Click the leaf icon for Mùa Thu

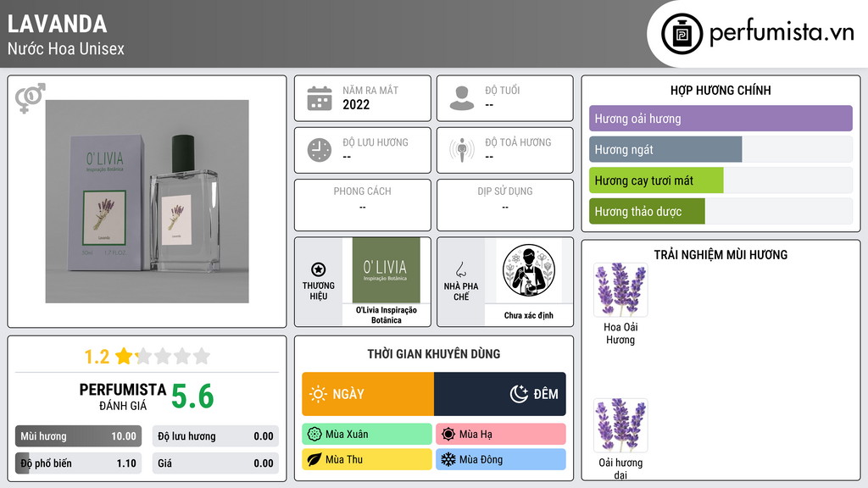tap(314, 459)
